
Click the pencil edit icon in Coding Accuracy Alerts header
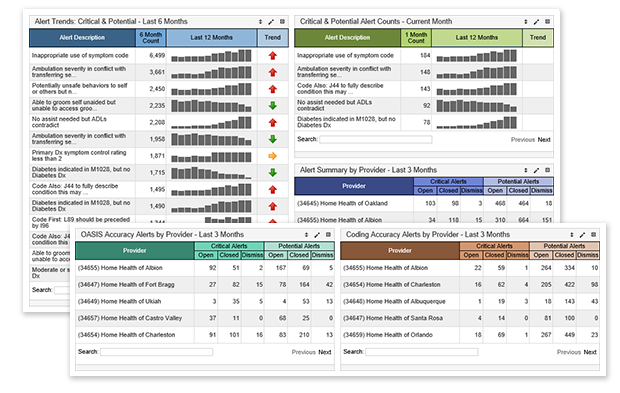click(x=582, y=235)
